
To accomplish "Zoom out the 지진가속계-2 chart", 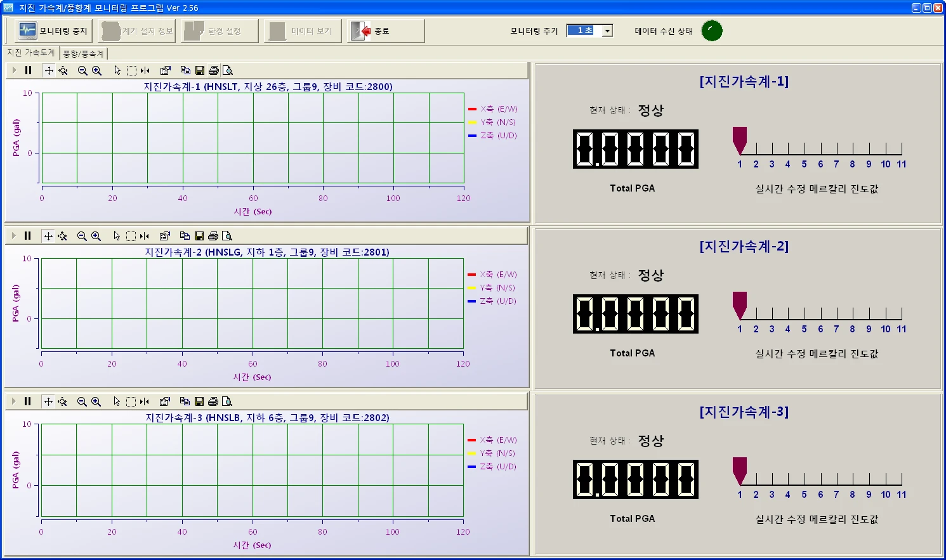I will coord(82,236).
